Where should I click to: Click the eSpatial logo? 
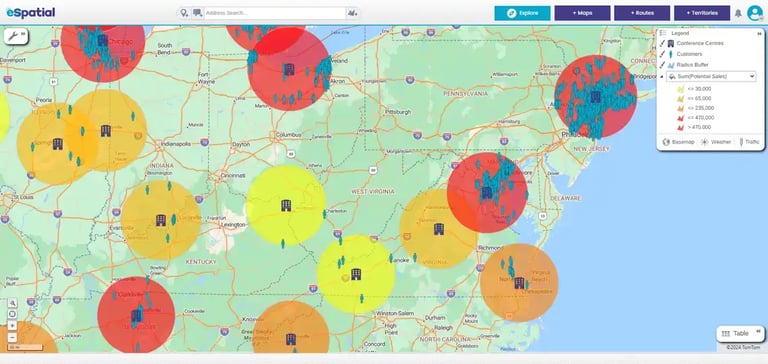click(x=31, y=13)
